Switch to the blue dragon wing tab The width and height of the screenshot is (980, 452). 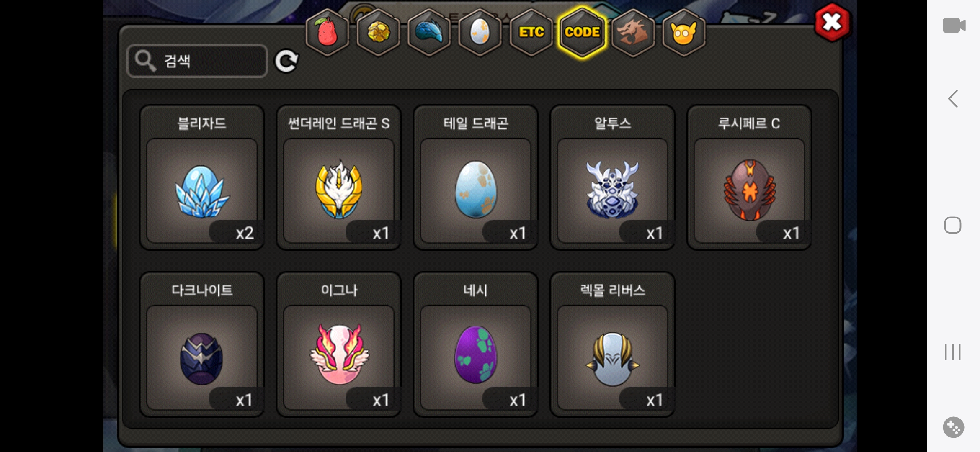click(429, 32)
